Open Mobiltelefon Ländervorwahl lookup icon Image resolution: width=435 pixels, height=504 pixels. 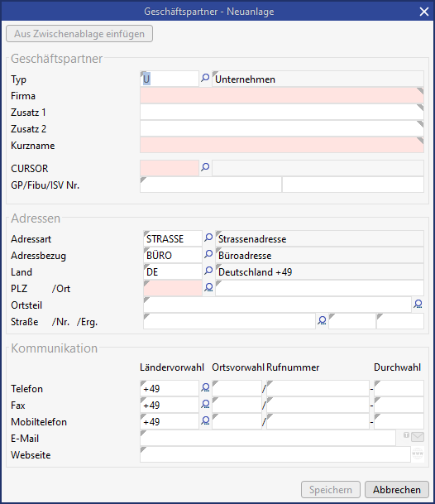(205, 421)
